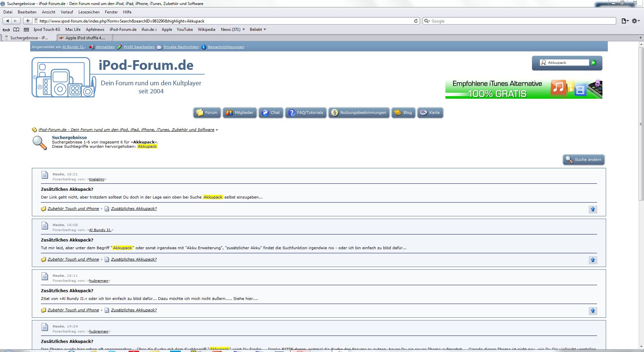Open Private Nachrichten link
This screenshot has width=644, height=352.
tap(181, 47)
